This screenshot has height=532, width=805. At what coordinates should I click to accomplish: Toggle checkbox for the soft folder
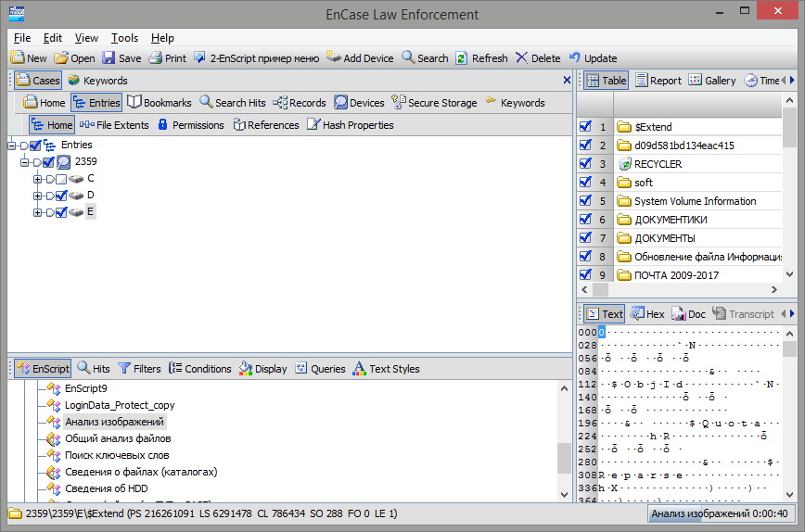(585, 182)
